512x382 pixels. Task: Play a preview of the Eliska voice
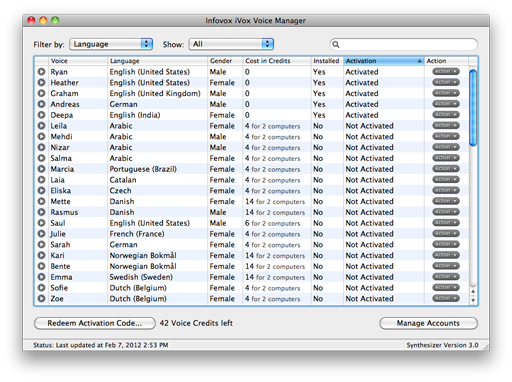tap(41, 191)
